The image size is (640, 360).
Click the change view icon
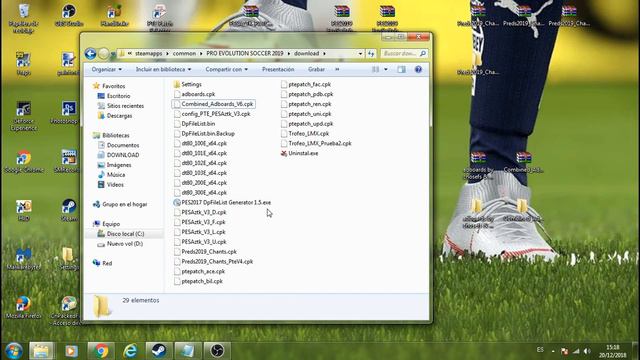pos(376,69)
